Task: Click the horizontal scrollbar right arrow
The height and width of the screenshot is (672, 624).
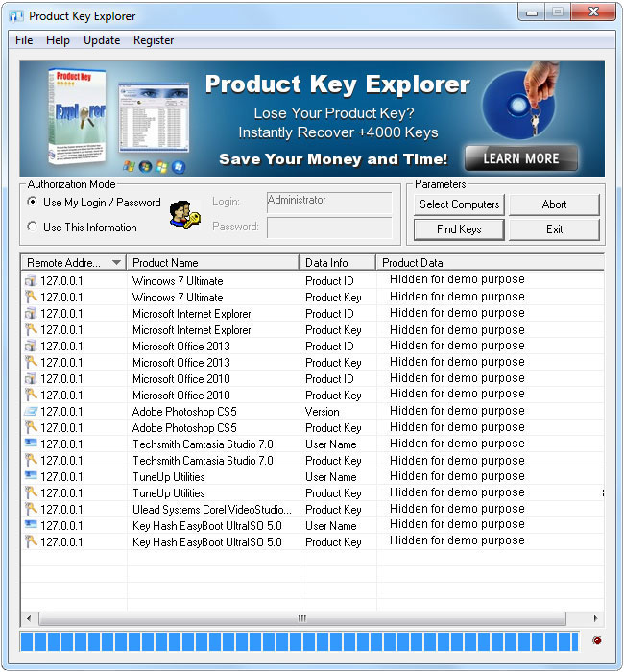Action: click(596, 619)
